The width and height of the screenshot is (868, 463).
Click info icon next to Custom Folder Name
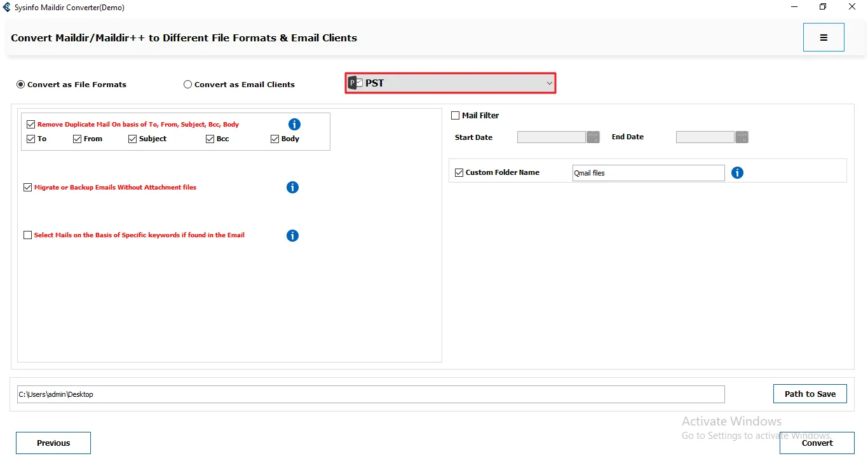pos(737,173)
